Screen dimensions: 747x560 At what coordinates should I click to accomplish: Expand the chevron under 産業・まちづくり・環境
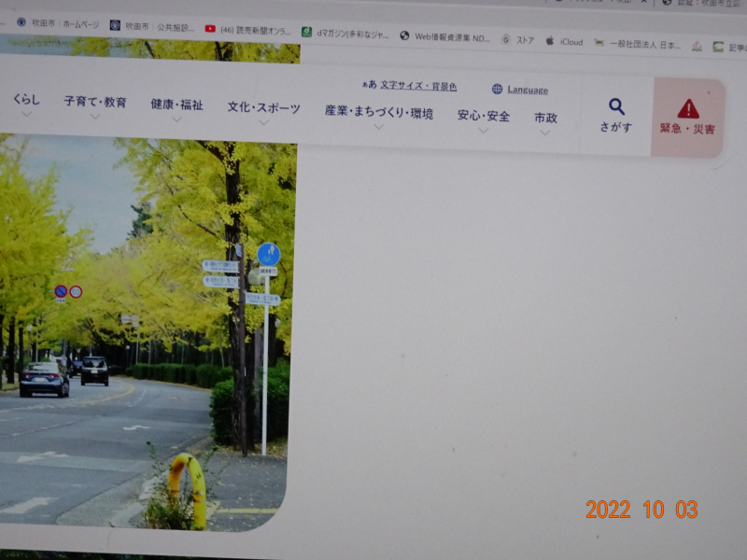379,127
